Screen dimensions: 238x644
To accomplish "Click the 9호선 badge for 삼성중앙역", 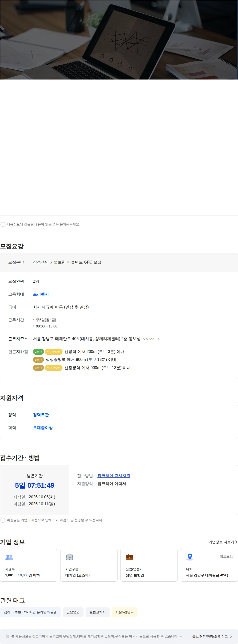I will click(x=38, y=360).
